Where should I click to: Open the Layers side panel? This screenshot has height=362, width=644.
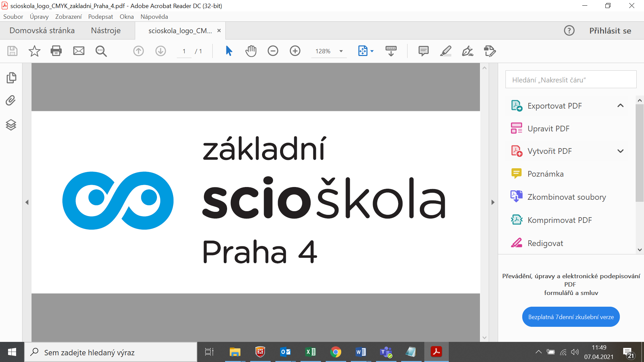pos(11,125)
